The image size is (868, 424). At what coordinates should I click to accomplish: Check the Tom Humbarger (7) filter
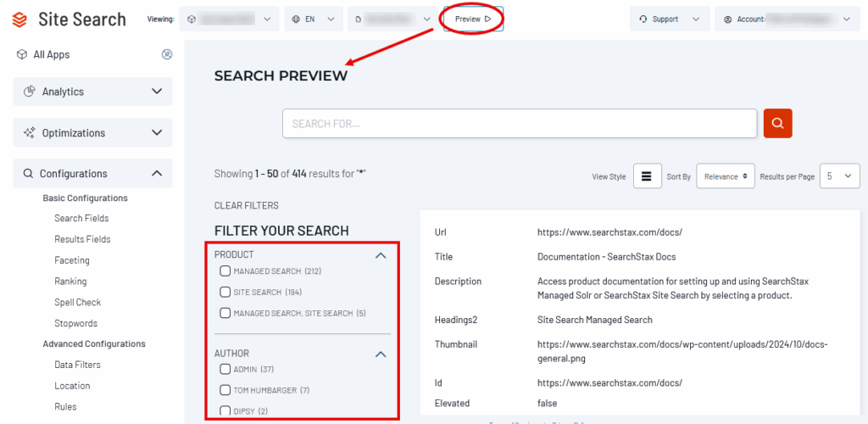[x=225, y=390]
